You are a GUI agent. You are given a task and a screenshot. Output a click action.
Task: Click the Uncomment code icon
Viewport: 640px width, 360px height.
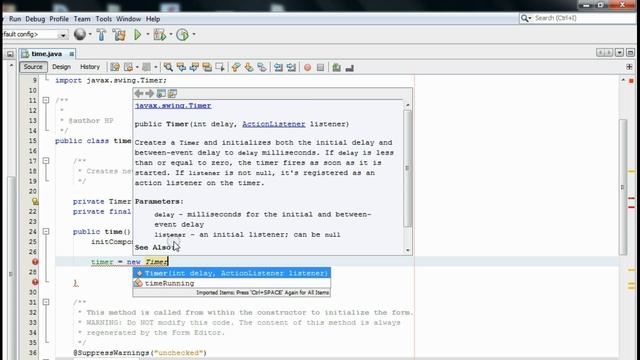click(x=349, y=68)
